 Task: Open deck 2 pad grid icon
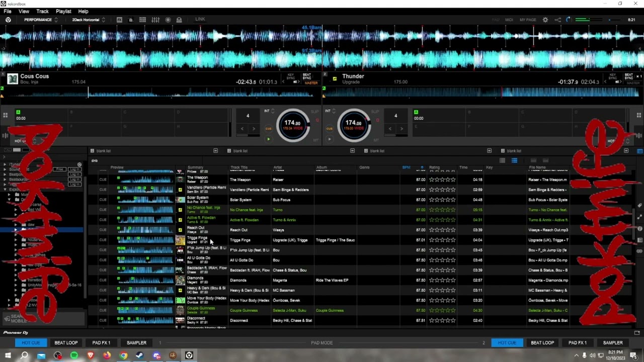[x=639, y=115]
